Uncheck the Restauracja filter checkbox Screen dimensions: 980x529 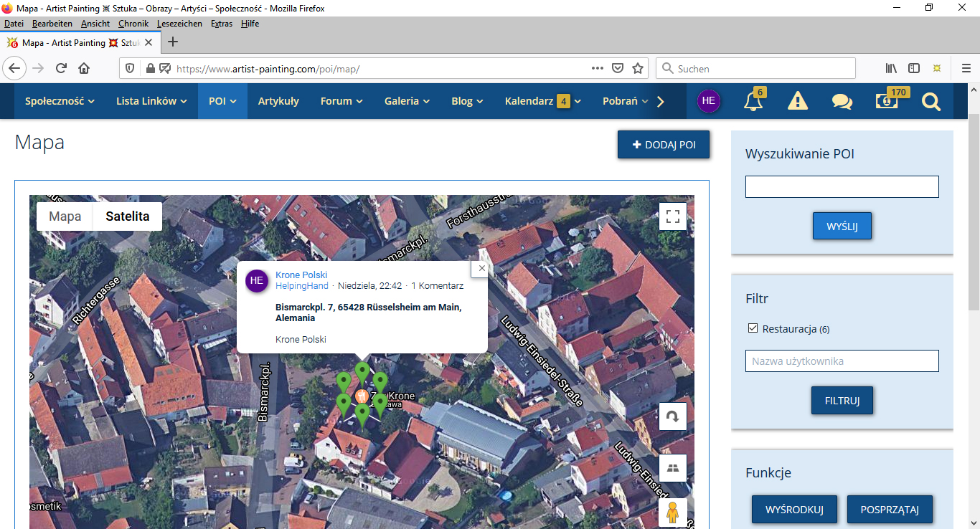tap(753, 329)
